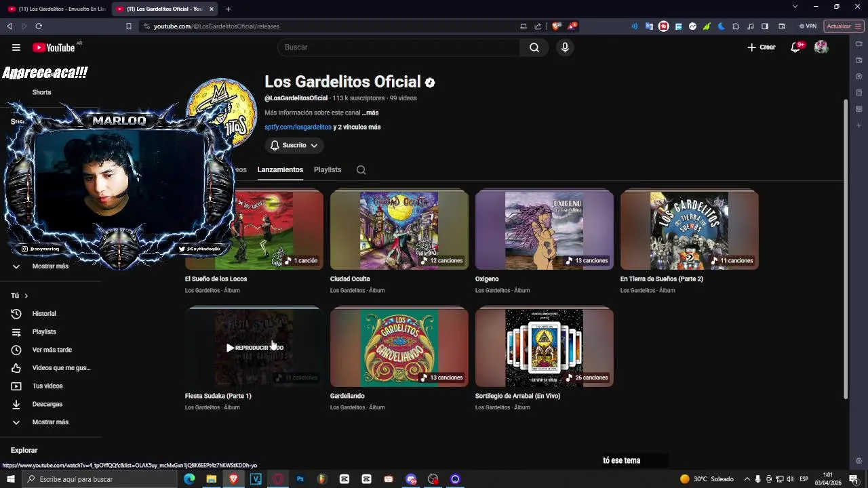
Task: Search within the channel using the magnifier icon
Action: [361, 170]
